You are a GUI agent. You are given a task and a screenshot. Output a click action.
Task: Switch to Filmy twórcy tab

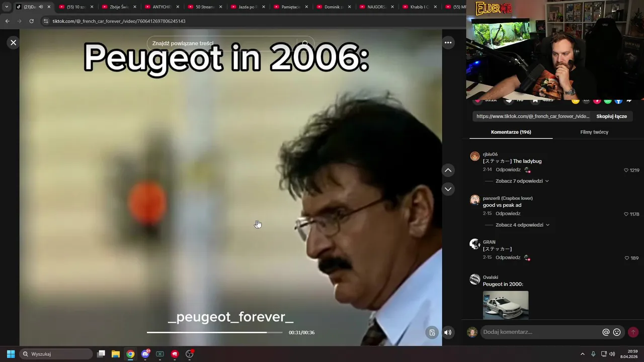point(594,132)
